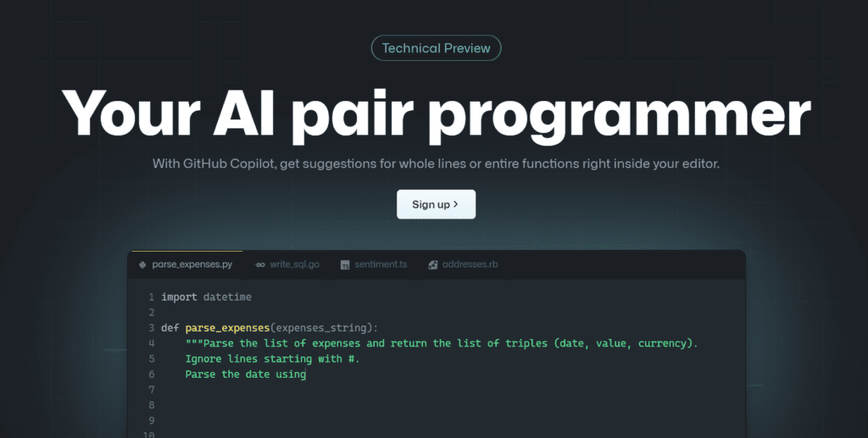Switch to the parse_expenses.py tab
868x438 pixels.
point(186,264)
